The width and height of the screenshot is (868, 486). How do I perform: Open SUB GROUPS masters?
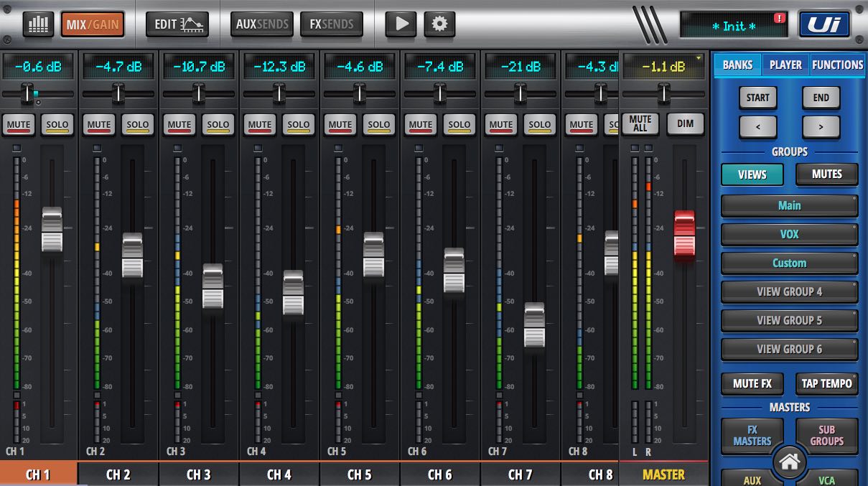tap(827, 436)
